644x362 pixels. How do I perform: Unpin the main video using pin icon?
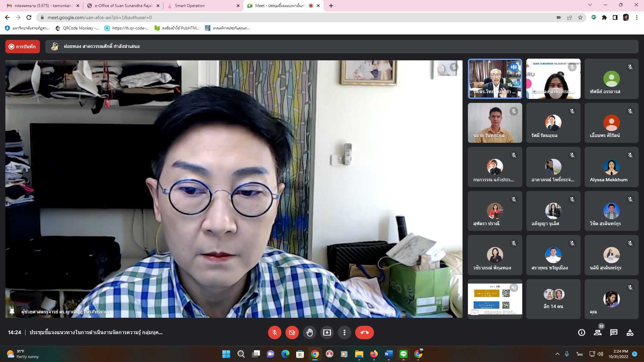[12, 312]
